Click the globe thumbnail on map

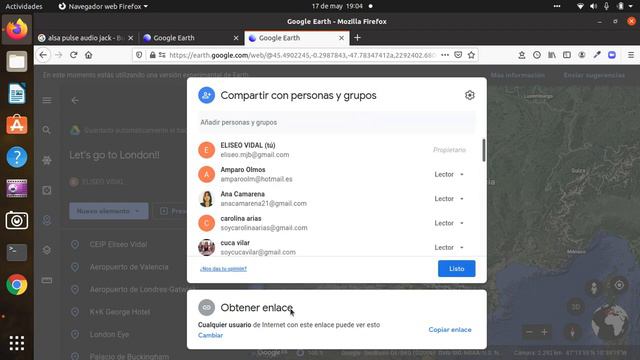(x=610, y=322)
